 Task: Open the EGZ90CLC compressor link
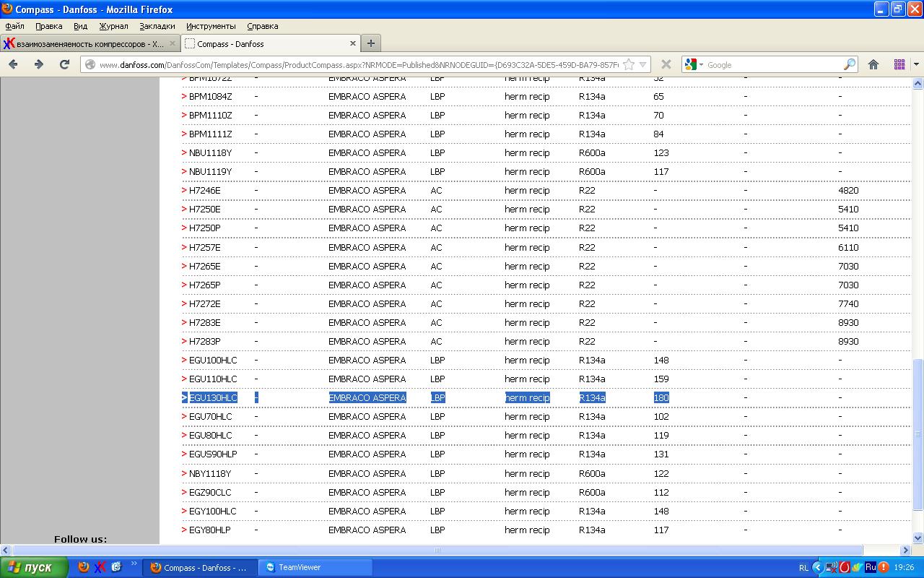click(210, 492)
